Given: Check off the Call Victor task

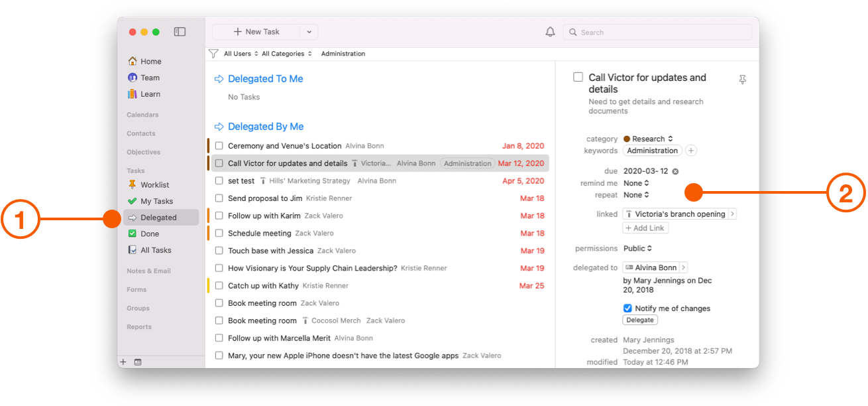Looking at the screenshot, I should (x=578, y=76).
